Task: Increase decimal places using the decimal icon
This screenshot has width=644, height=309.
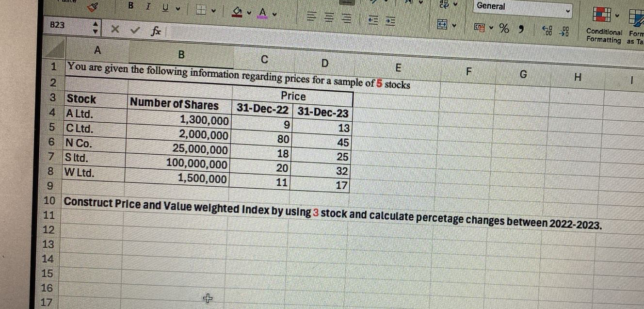Action: pos(547,31)
